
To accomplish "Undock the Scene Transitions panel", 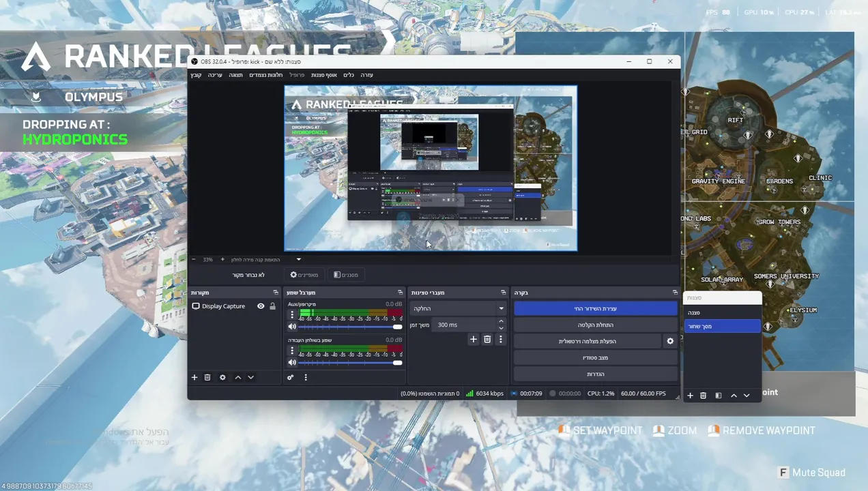I will point(503,293).
